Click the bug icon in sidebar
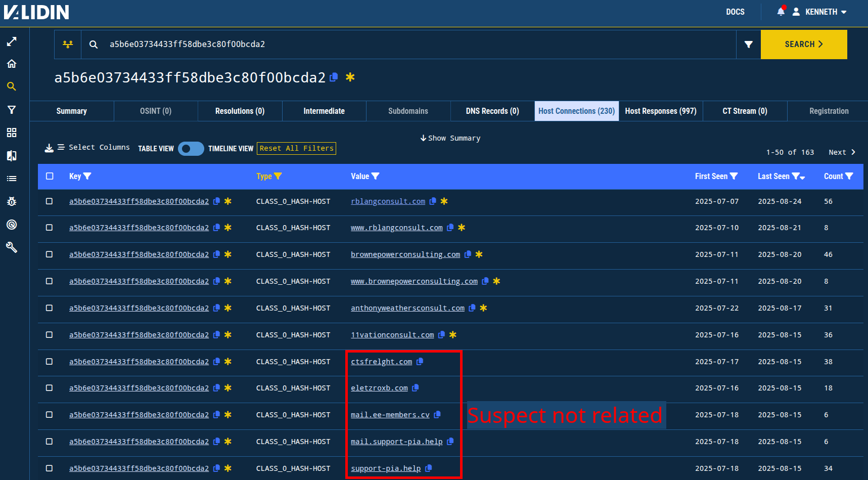 (12, 201)
